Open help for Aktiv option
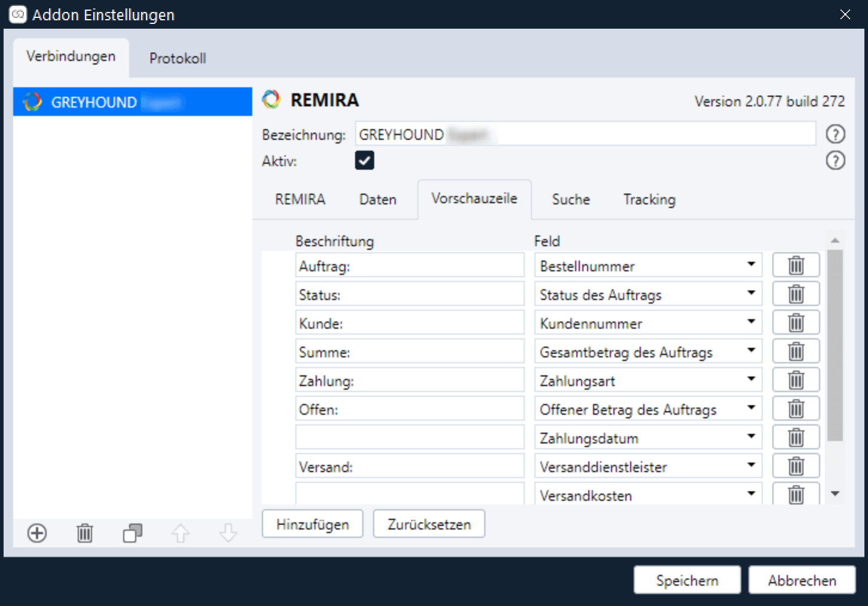 [x=835, y=160]
